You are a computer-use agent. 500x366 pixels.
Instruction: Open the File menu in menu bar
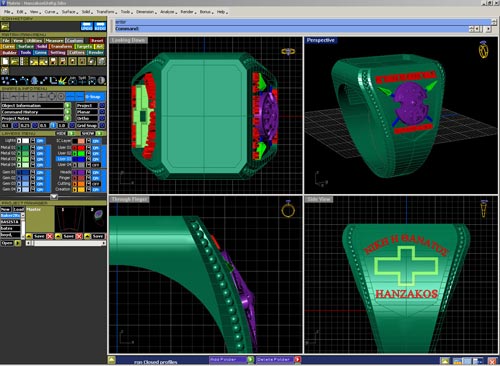coord(8,12)
